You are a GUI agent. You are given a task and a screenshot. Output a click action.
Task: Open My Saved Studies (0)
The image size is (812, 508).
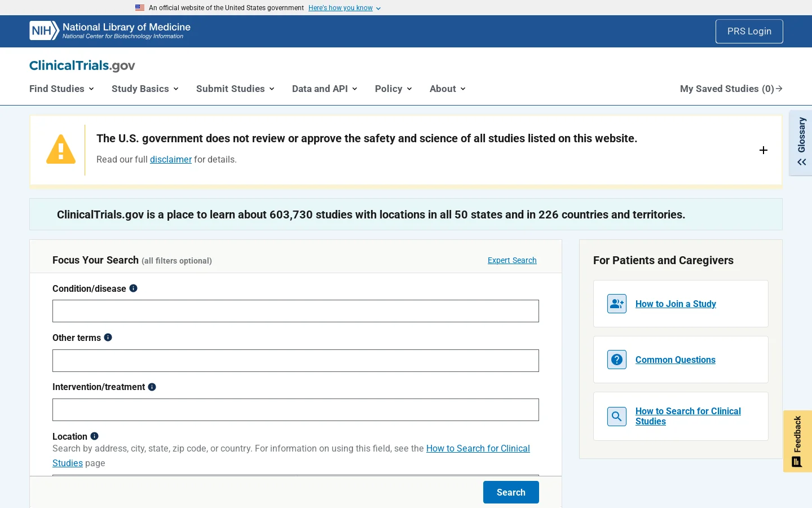pyautogui.click(x=731, y=89)
